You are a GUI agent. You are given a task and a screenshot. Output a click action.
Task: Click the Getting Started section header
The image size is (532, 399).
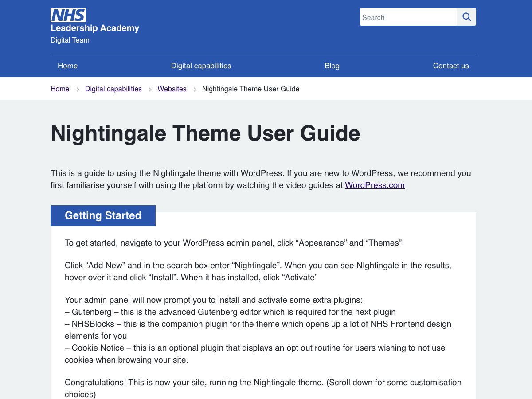point(103,215)
